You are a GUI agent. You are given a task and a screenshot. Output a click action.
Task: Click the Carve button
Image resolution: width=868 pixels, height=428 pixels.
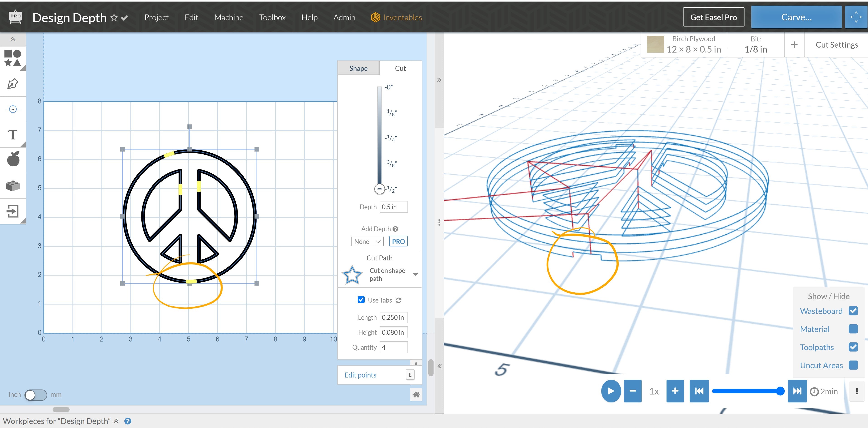796,17
